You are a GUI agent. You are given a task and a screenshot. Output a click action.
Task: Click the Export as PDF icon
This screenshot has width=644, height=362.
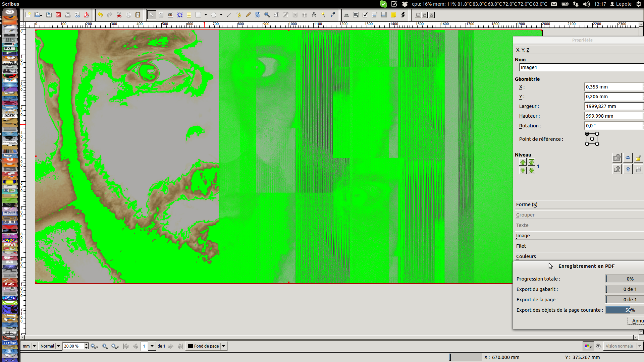pos(87,15)
